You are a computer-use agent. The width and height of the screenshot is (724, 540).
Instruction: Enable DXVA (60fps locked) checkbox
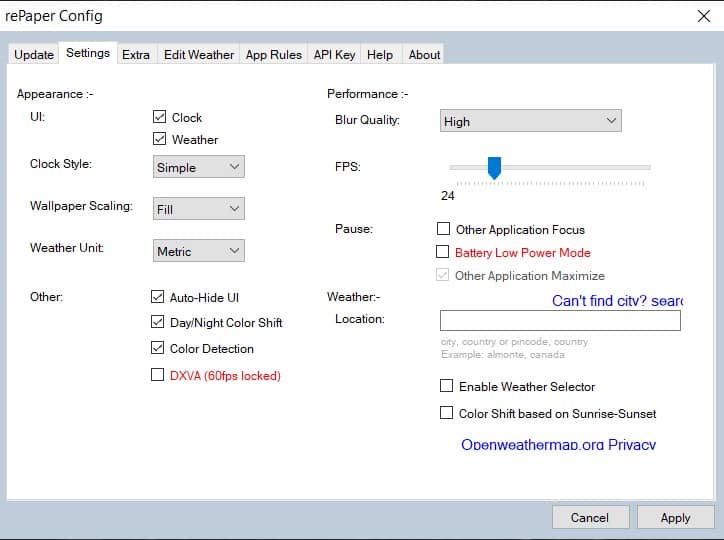click(x=157, y=374)
